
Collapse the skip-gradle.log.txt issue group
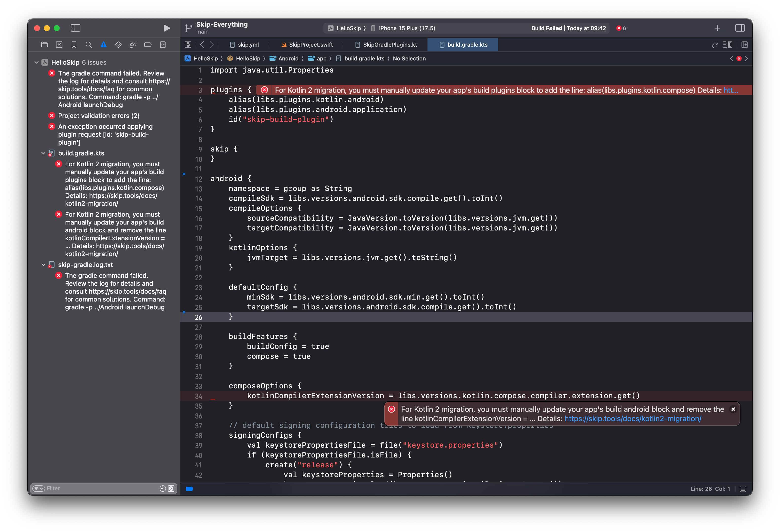tap(43, 265)
